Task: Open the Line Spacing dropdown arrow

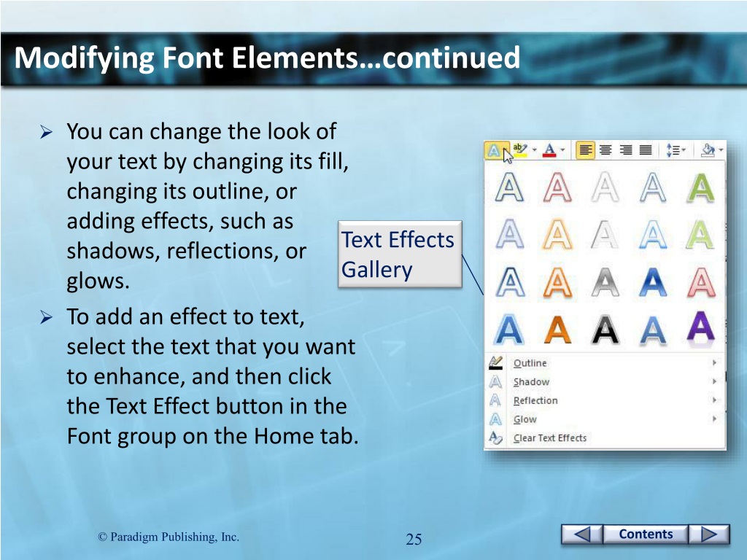Action: point(684,150)
